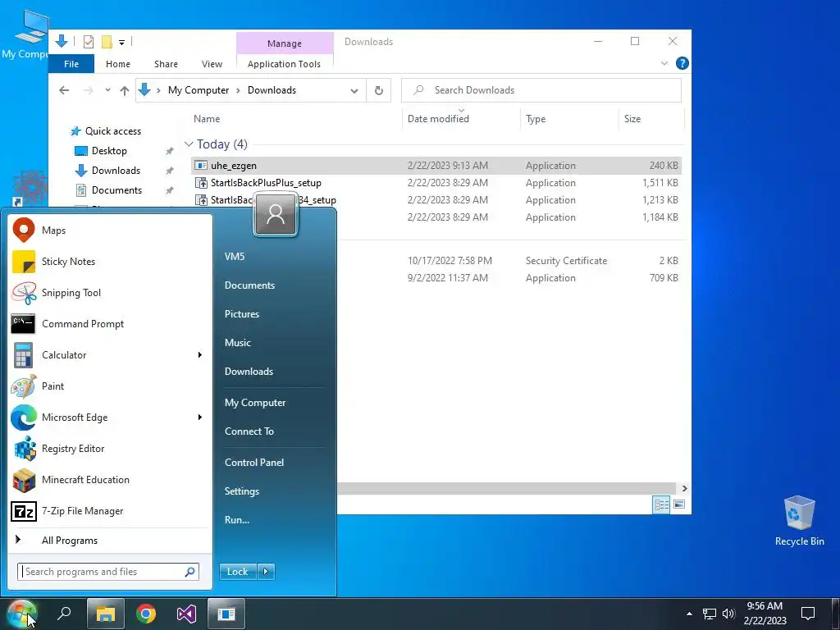Switch to uhe_ezgen app in taskbar
Image resolution: width=840 pixels, height=630 pixels.
pyautogui.click(x=226, y=614)
